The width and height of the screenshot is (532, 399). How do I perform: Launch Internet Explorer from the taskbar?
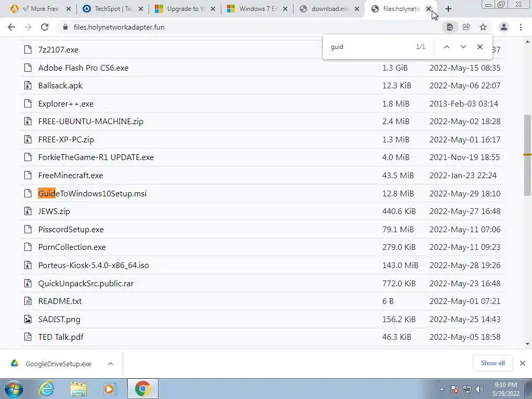click(46, 389)
